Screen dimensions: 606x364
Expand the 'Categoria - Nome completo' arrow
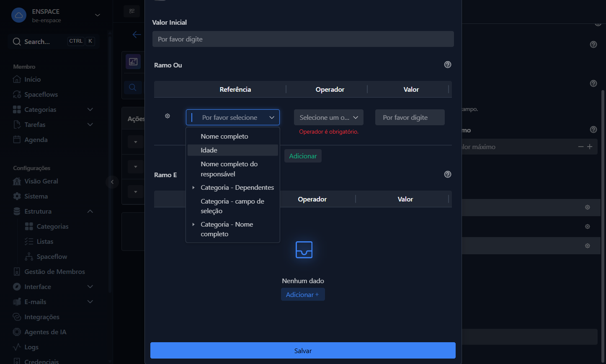[x=193, y=225]
